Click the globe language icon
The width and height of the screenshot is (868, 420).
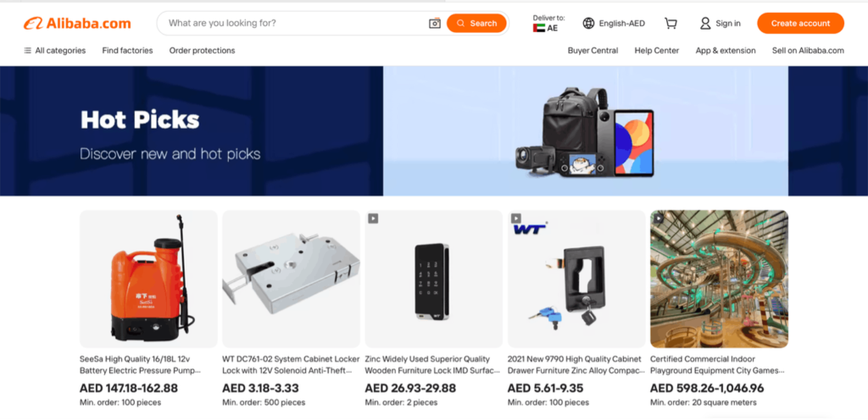click(x=588, y=23)
